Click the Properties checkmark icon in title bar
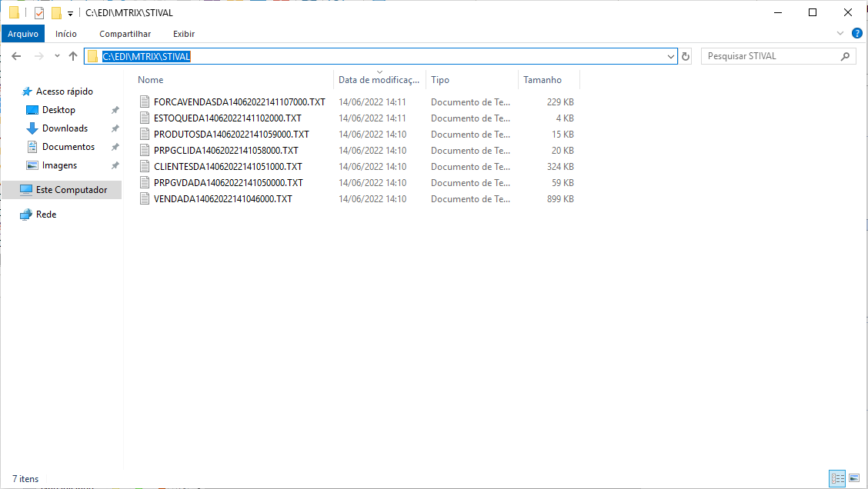The height and width of the screenshot is (489, 868). [38, 12]
